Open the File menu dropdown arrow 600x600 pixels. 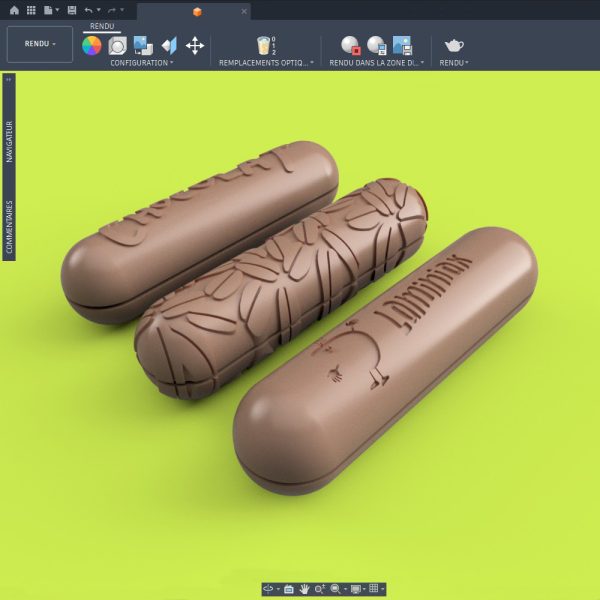point(57,10)
